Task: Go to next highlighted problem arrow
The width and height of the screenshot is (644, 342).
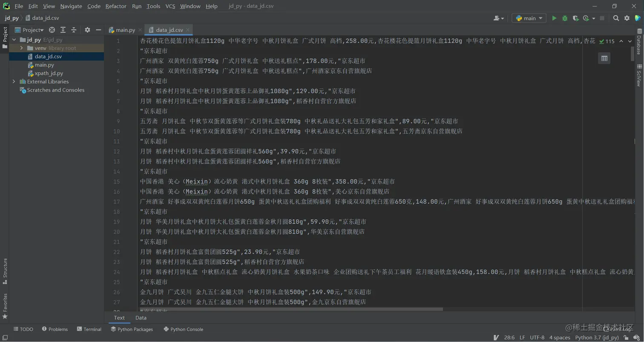Action: pos(630,41)
